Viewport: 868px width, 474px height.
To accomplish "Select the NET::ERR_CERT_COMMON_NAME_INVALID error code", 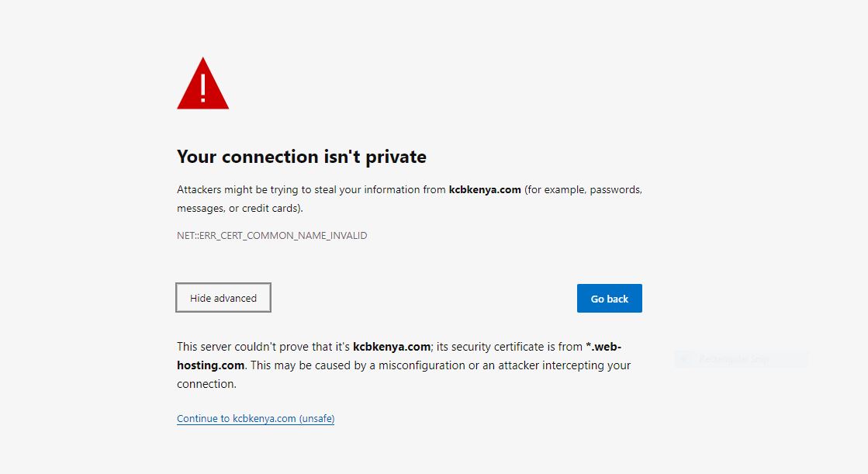I will [271, 235].
